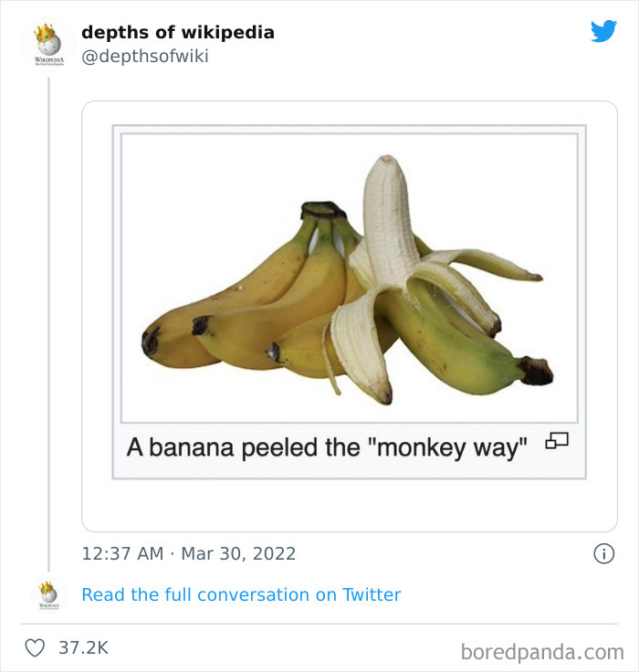Click the empty card area below the caption box
Viewport: 639px width, 672px height.
coord(349,505)
